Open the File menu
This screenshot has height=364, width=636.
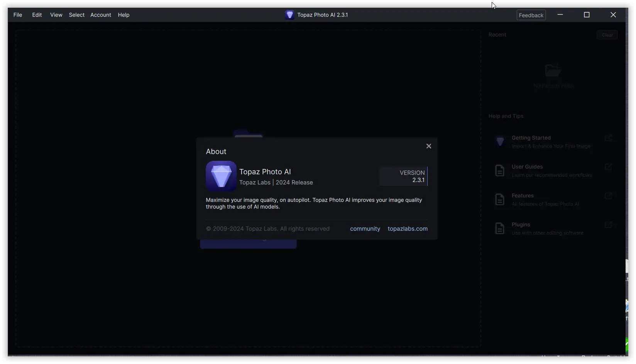pos(18,15)
